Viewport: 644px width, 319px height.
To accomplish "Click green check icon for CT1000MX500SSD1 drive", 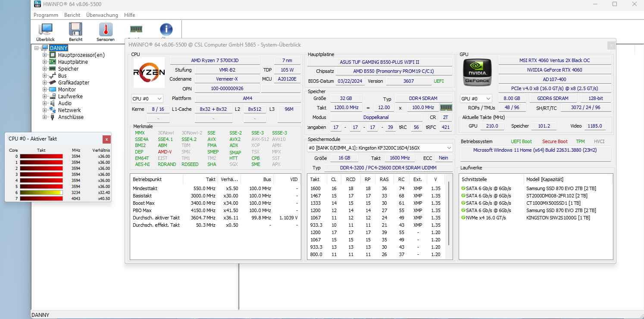I will click(x=463, y=203).
